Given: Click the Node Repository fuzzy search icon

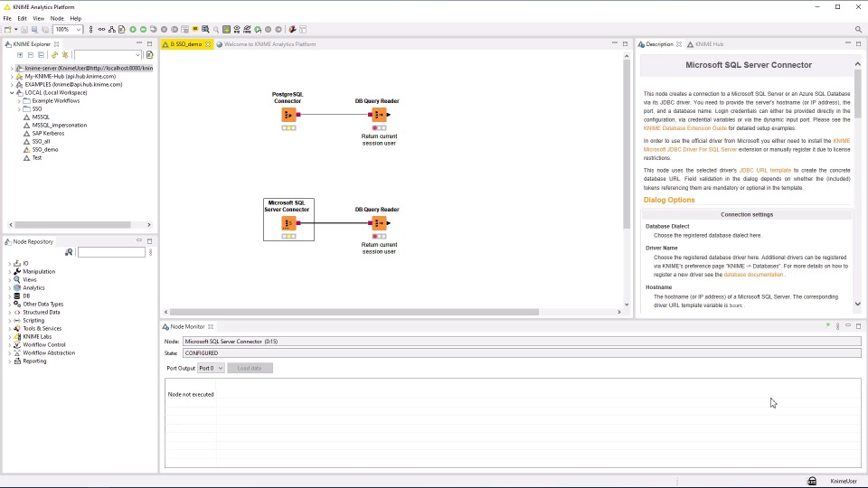Looking at the screenshot, I should coord(69,252).
